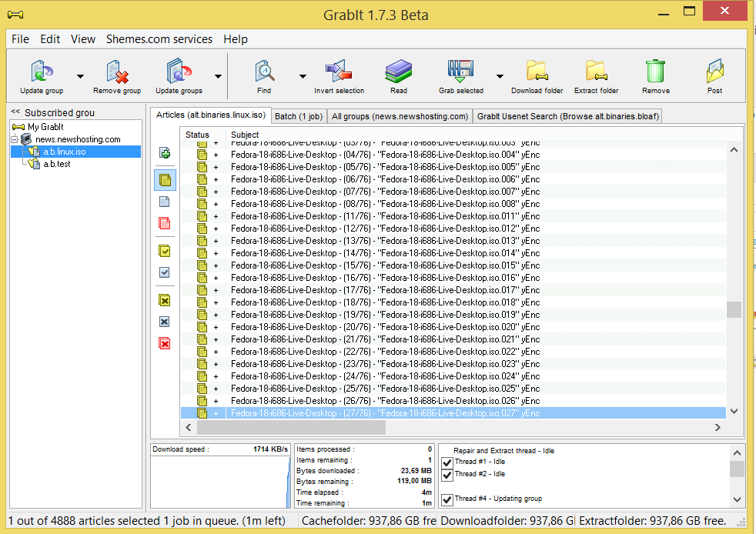Select the a.b.linux.iso group in the tree
Screen dimensions: 756x534
point(65,152)
